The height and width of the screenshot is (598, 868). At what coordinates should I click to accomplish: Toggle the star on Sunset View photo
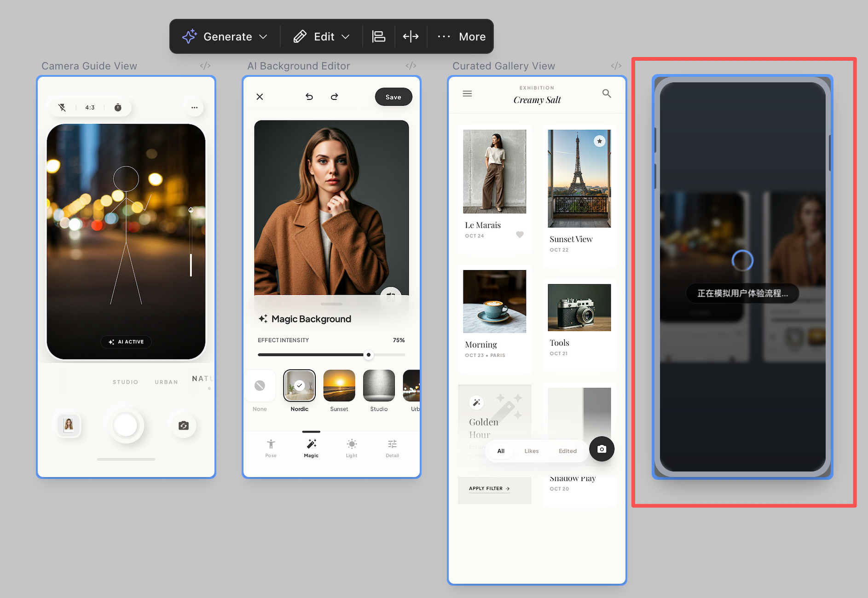(x=599, y=141)
